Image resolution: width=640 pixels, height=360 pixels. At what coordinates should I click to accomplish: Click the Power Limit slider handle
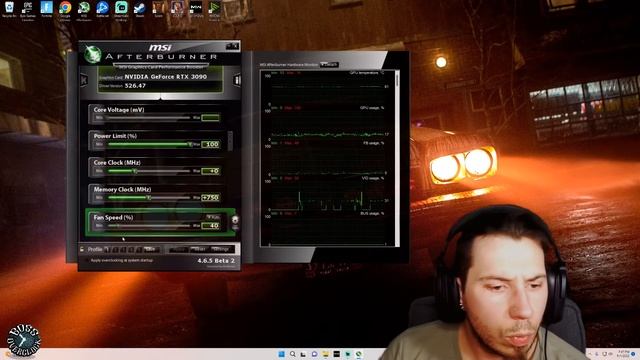[x=190, y=144]
